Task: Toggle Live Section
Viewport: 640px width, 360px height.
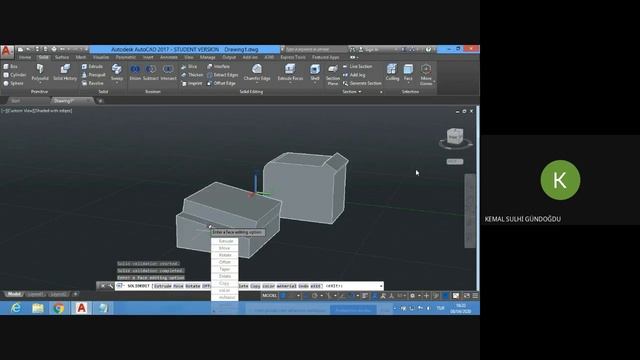Action: coord(358,66)
